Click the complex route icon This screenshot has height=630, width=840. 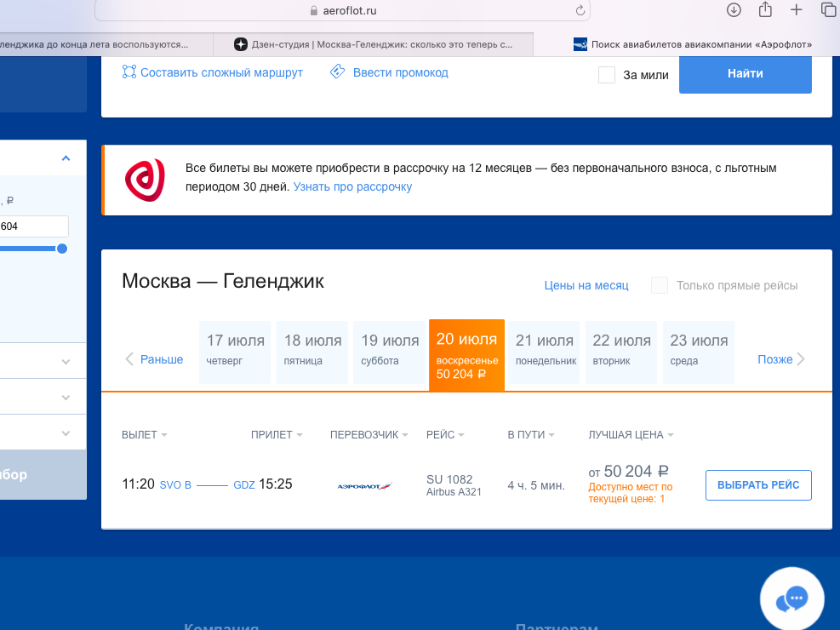(129, 72)
